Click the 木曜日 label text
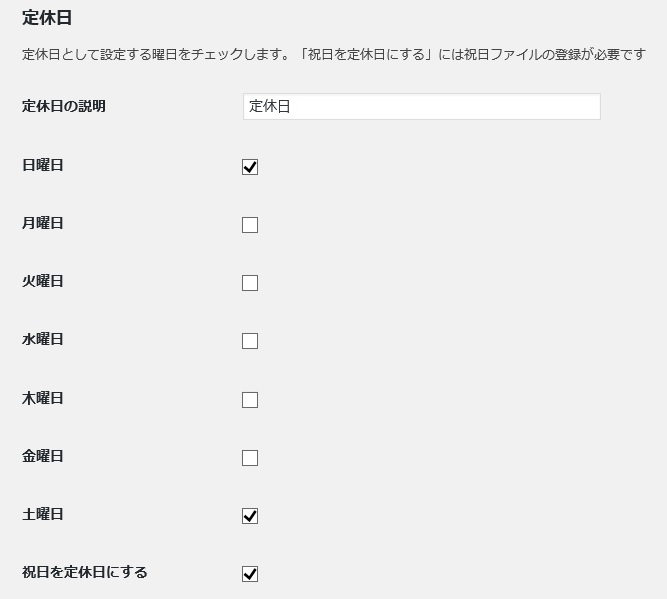 pos(43,398)
